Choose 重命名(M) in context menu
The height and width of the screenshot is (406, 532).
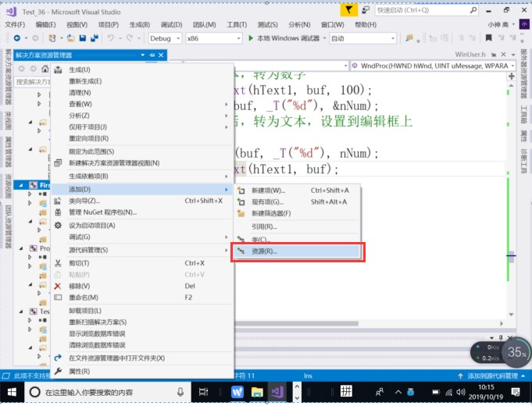(x=142, y=297)
